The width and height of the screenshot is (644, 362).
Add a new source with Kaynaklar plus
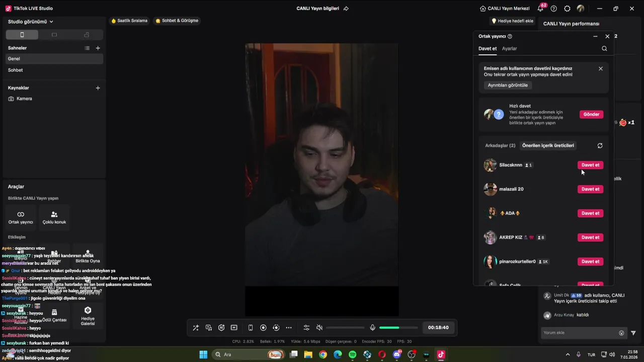point(98,88)
